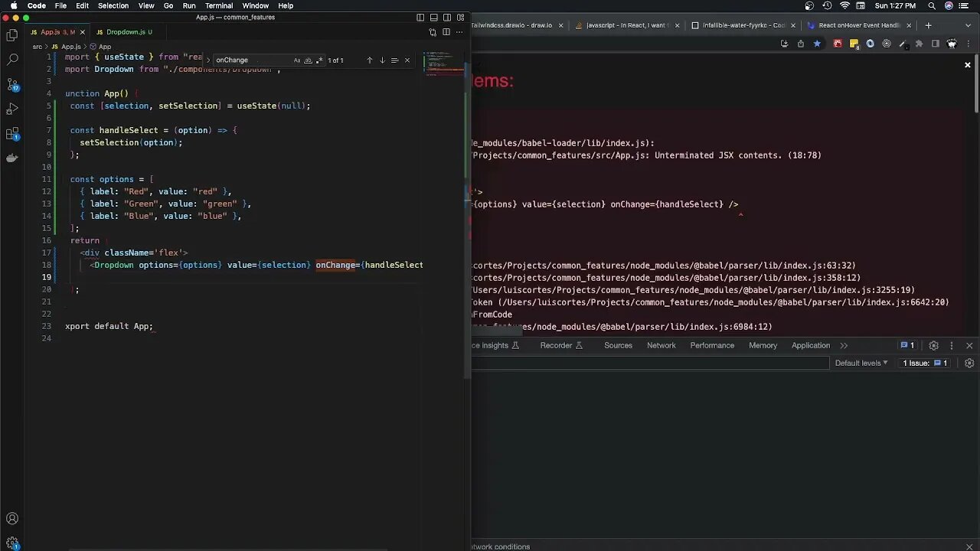980x551 pixels.
Task: Open DevTools customize three-dot menu
Action: pyautogui.click(x=952, y=345)
